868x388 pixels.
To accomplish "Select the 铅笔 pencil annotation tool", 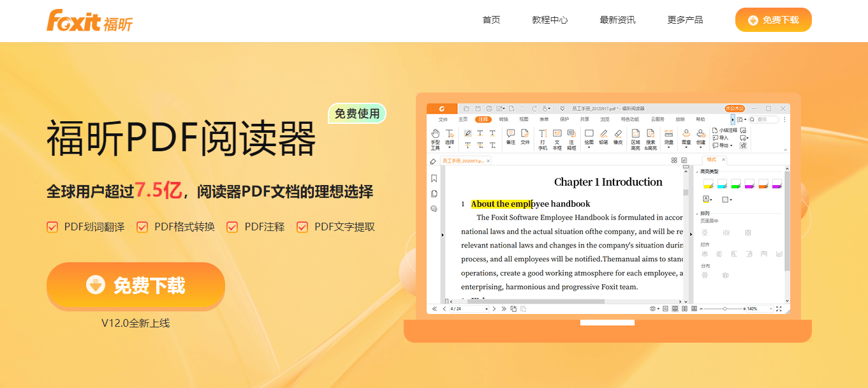I will (x=603, y=134).
